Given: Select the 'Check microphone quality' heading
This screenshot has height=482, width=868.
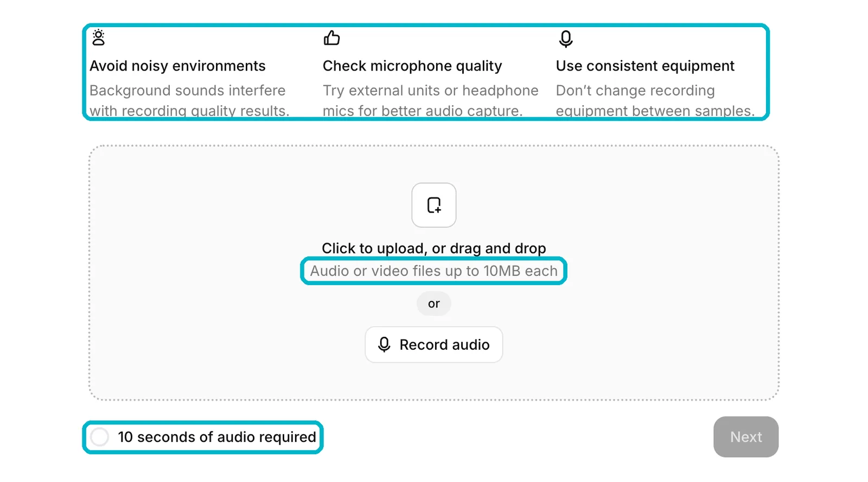Looking at the screenshot, I should point(412,66).
